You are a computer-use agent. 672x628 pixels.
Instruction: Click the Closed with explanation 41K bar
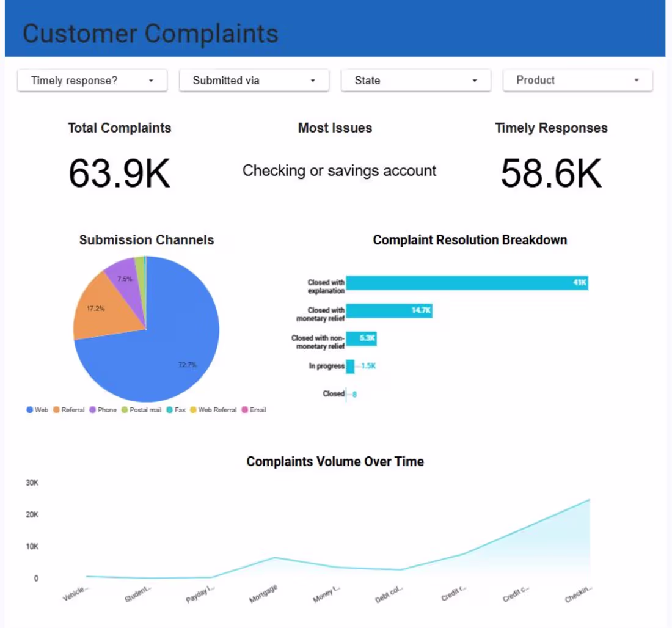[x=467, y=283]
